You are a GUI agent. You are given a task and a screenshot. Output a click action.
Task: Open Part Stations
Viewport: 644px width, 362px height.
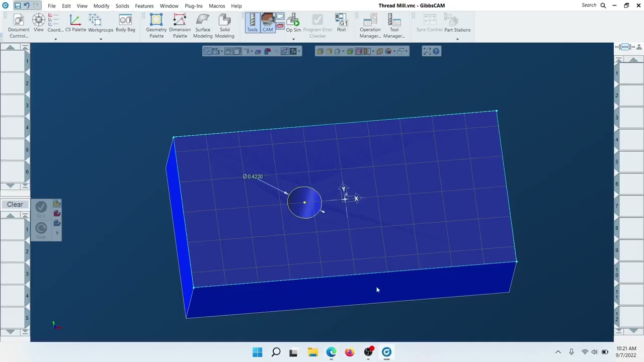tap(457, 23)
